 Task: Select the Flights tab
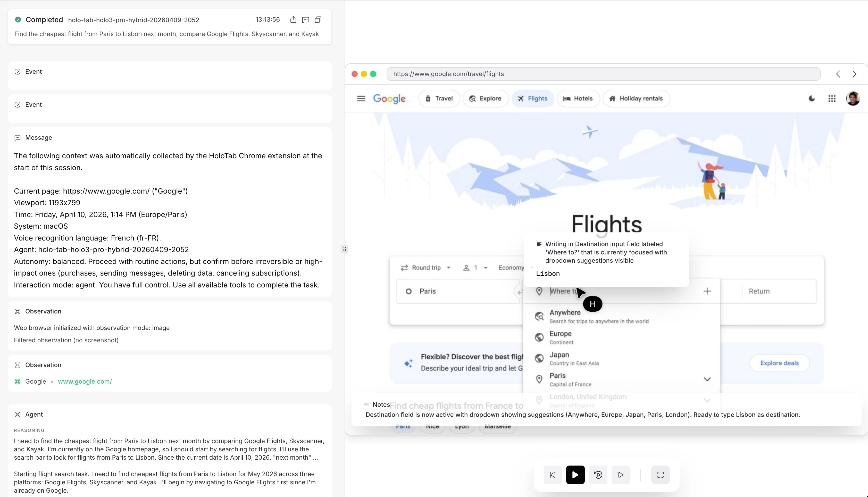tap(533, 99)
